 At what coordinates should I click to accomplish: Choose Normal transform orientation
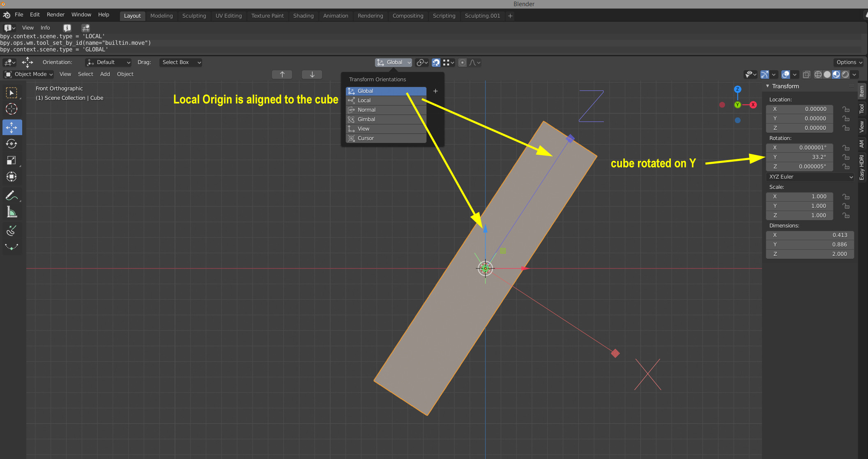[x=386, y=110]
